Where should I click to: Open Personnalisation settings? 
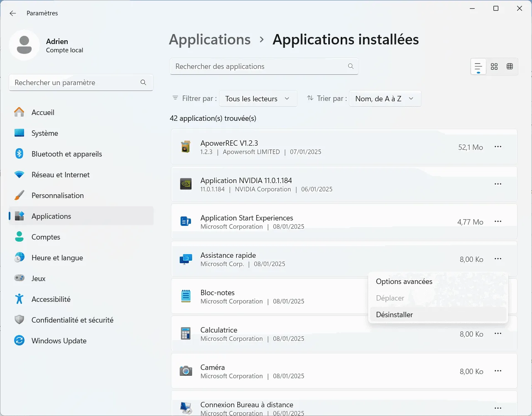(81, 195)
